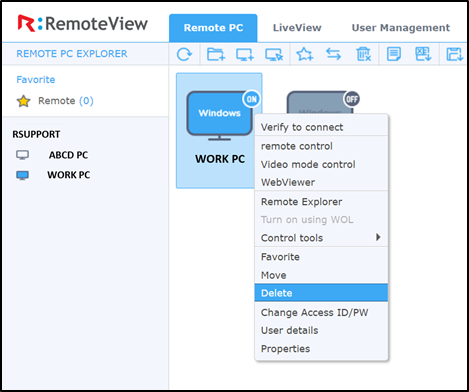Click the highlighted Delete menu entry
Screen dimensions: 469x392
point(321,293)
